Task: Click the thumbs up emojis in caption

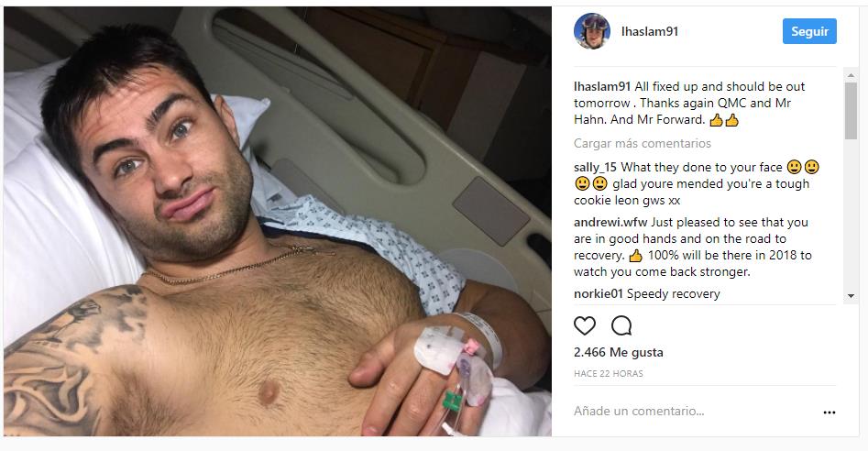Action: [x=724, y=119]
